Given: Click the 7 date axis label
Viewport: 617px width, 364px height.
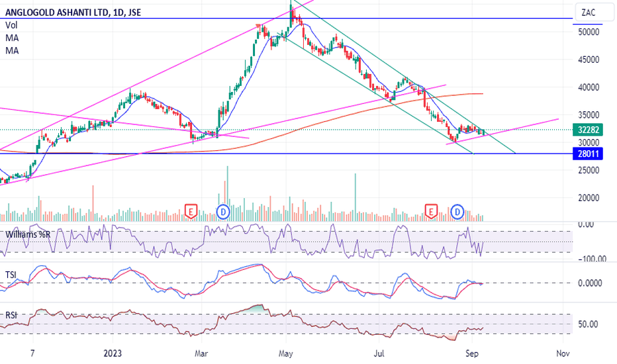Looking at the screenshot, I should click(x=32, y=353).
